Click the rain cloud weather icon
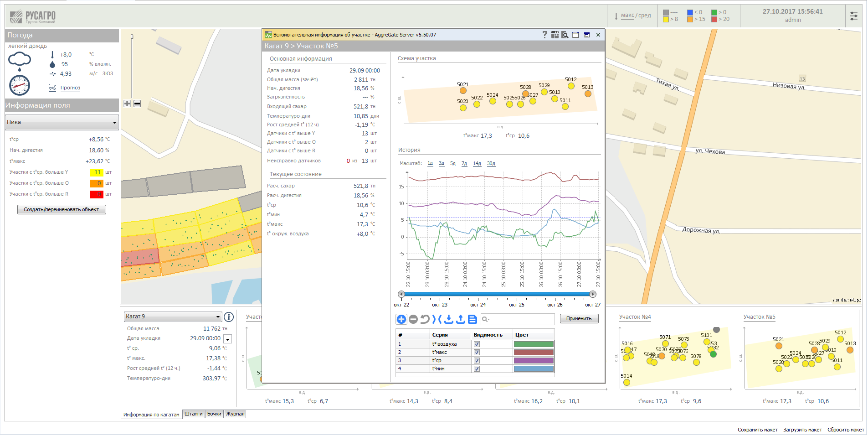868x436 pixels. pos(20,61)
